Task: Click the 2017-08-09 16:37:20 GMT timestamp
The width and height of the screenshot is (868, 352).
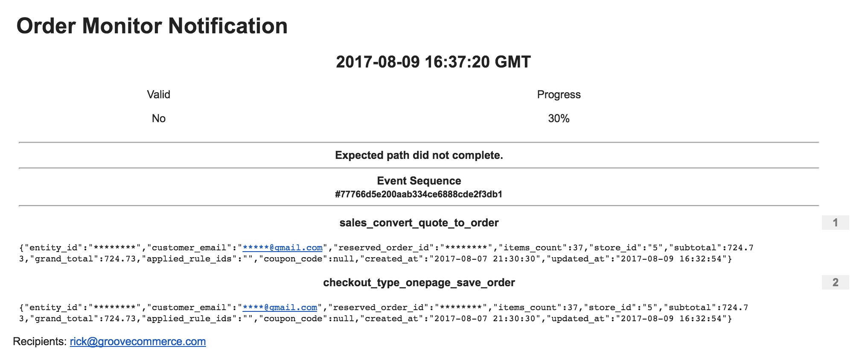Action: (x=433, y=62)
